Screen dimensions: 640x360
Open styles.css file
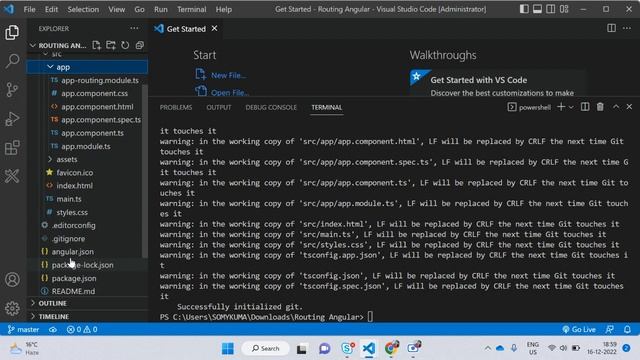72,212
